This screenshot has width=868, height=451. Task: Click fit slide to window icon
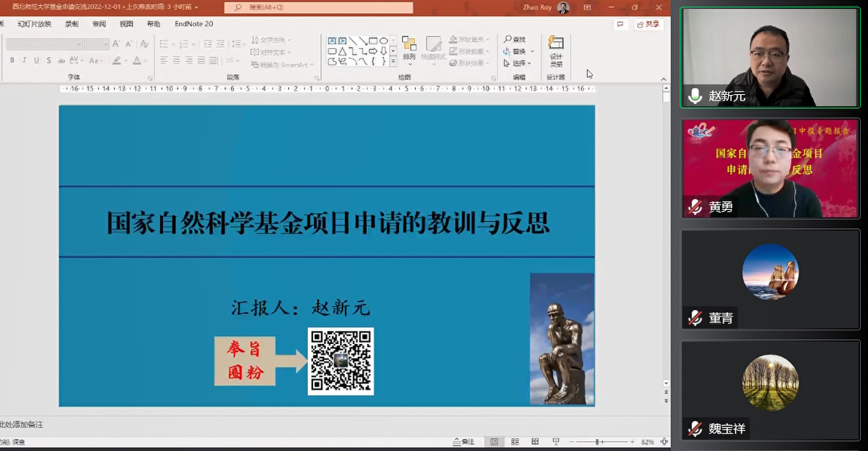pos(664,441)
